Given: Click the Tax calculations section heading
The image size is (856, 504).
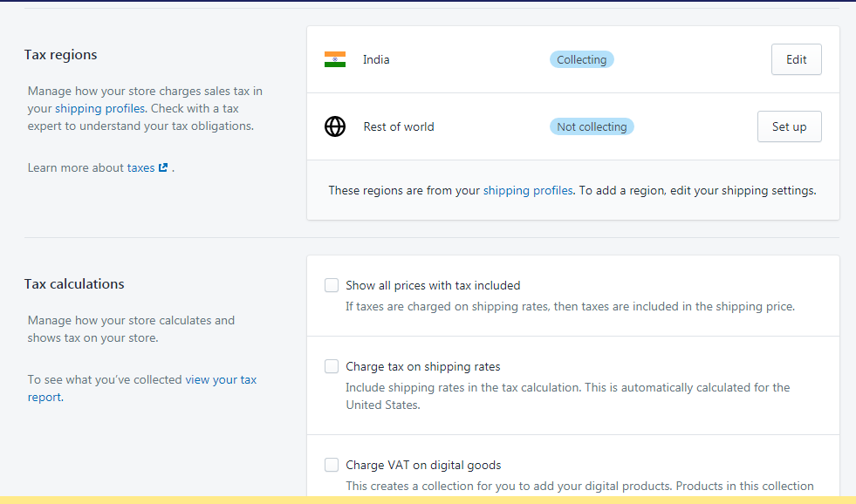Looking at the screenshot, I should coord(74,284).
